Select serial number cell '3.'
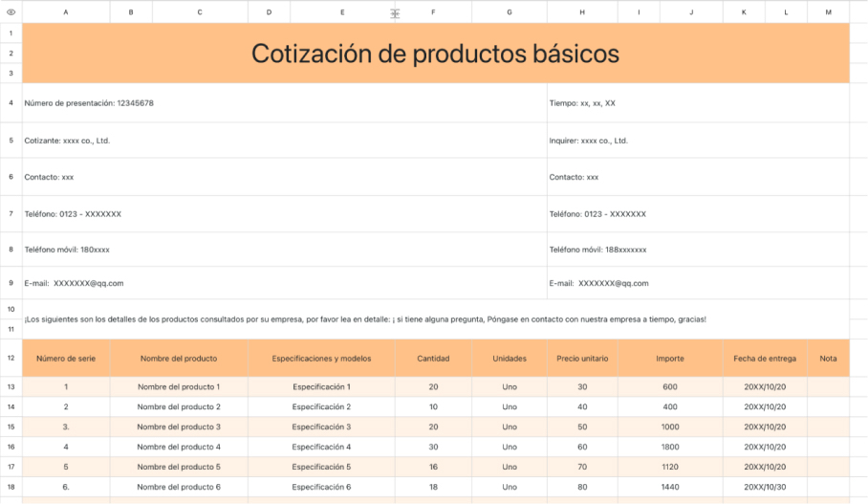 tap(66, 427)
